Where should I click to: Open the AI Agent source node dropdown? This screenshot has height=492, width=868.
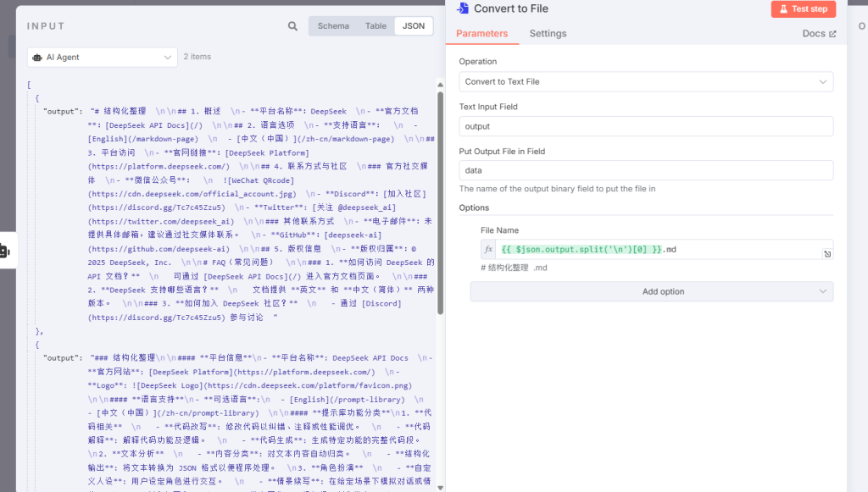click(102, 58)
